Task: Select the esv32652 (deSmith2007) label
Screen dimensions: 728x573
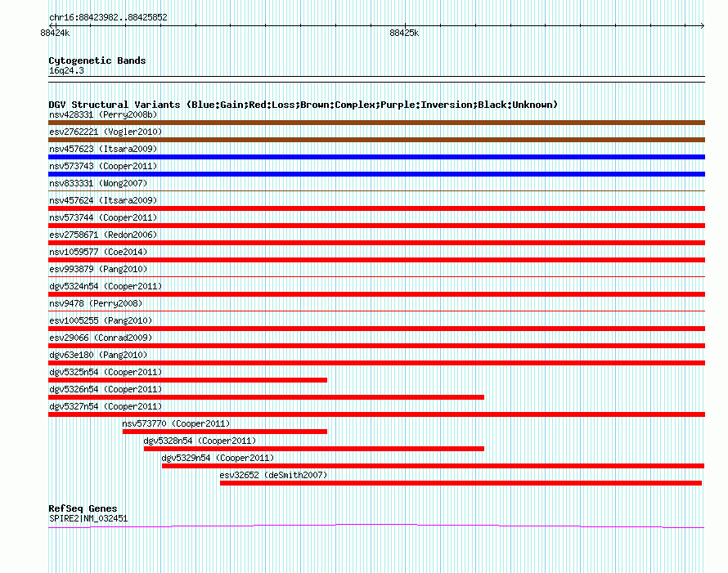Action: [273, 475]
